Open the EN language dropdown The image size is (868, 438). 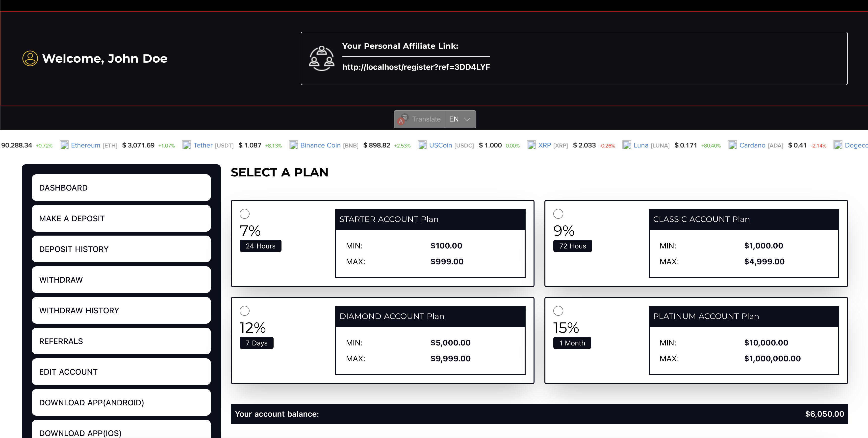pos(460,119)
